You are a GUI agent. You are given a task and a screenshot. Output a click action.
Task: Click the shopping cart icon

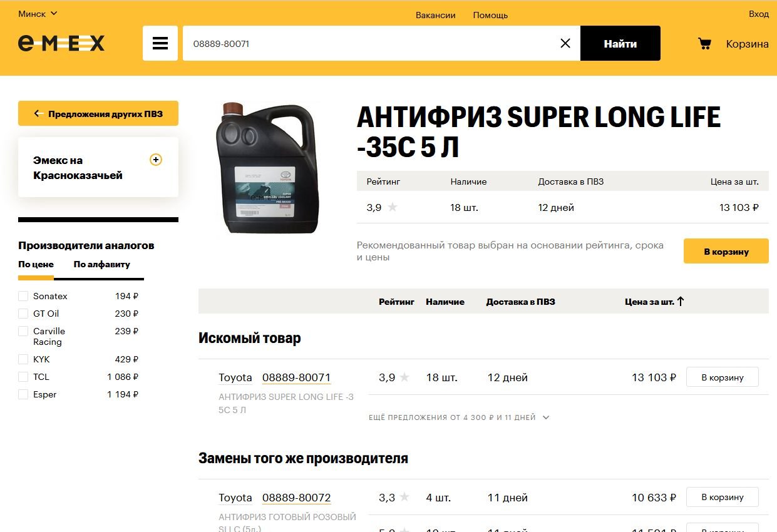705,44
